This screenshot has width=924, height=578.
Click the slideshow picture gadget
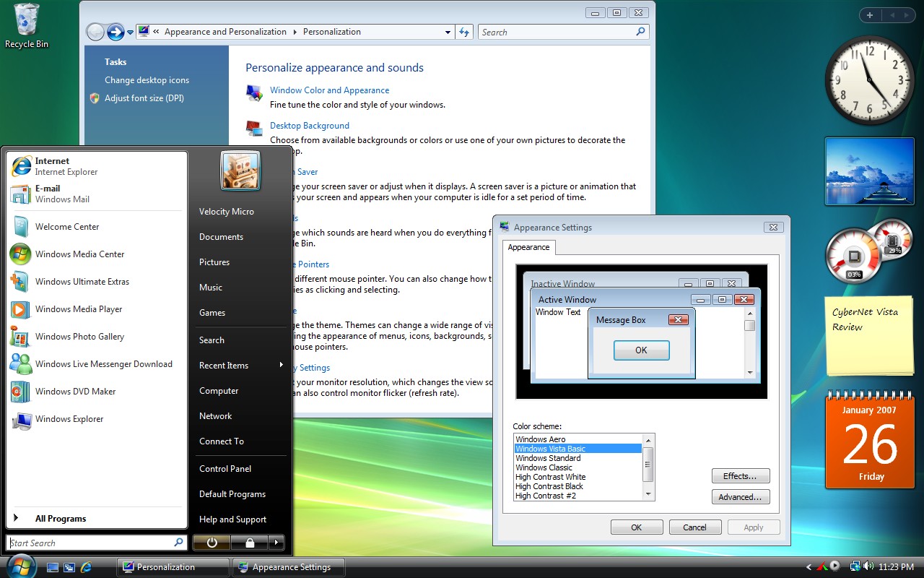pyautogui.click(x=869, y=171)
